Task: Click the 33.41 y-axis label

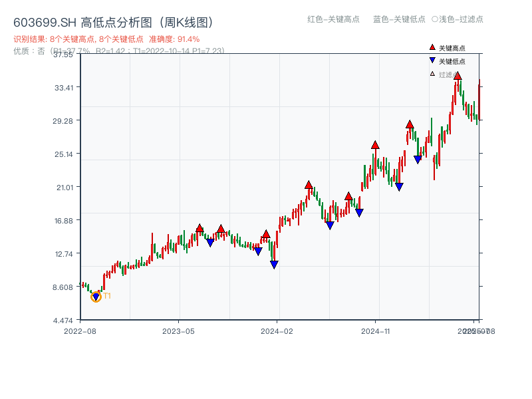Action: [64, 88]
